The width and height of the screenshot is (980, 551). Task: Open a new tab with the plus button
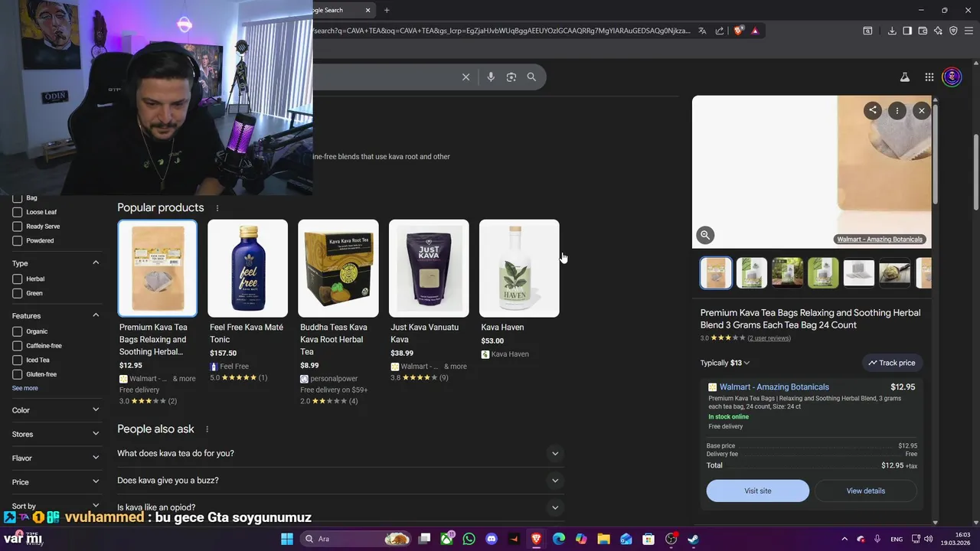click(x=387, y=10)
